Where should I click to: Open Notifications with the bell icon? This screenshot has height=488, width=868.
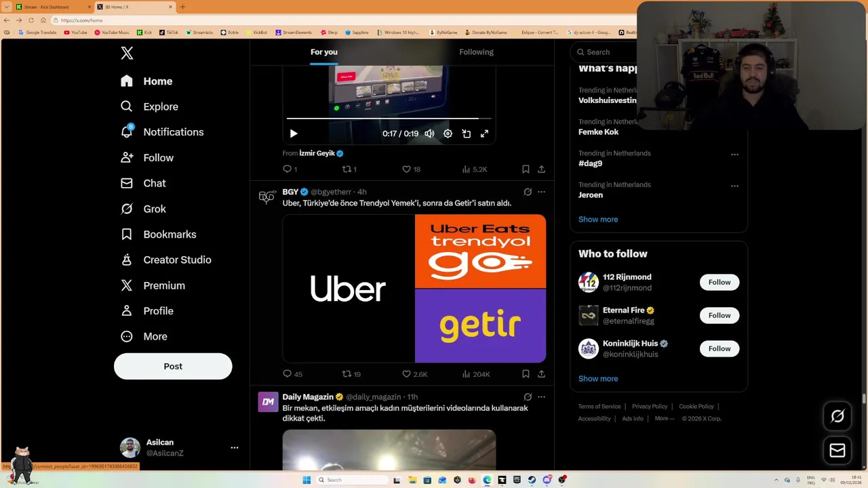coord(163,132)
